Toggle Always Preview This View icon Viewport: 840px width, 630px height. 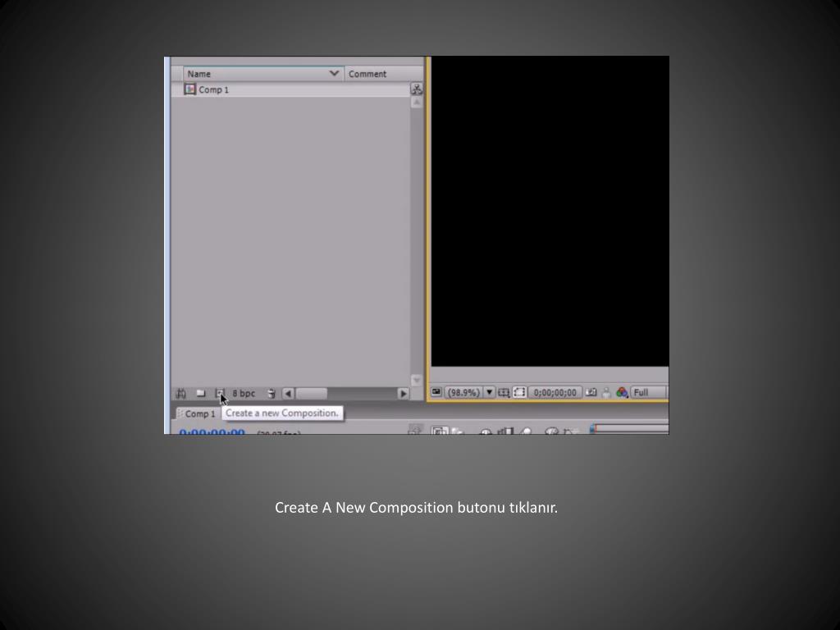(x=436, y=392)
